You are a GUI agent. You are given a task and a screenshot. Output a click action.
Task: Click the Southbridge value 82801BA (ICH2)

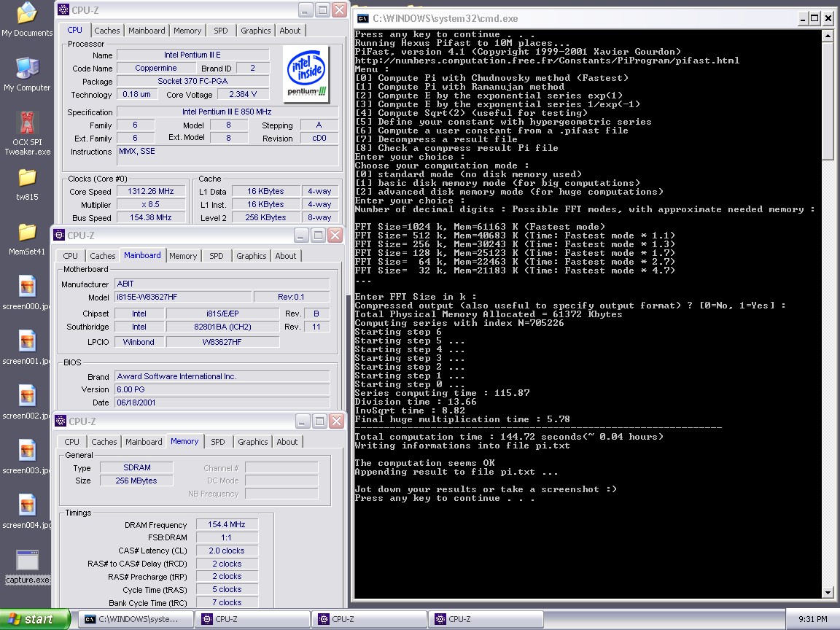(222, 327)
